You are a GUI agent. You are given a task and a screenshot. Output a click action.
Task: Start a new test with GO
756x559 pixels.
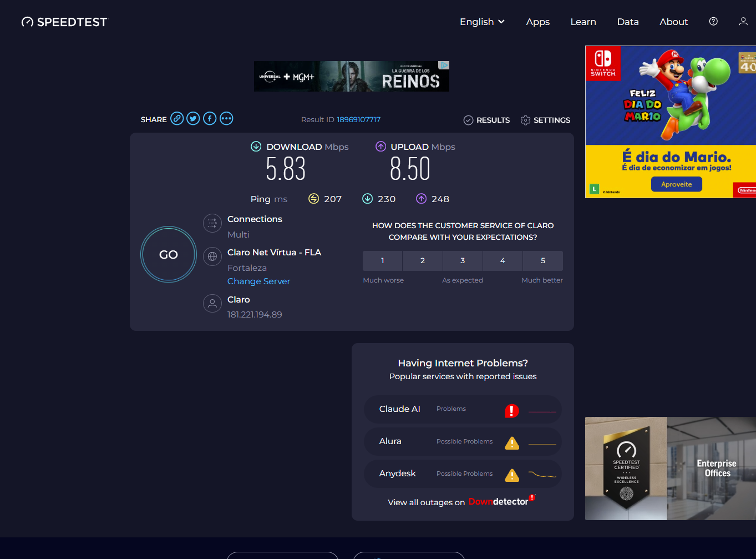pos(168,254)
